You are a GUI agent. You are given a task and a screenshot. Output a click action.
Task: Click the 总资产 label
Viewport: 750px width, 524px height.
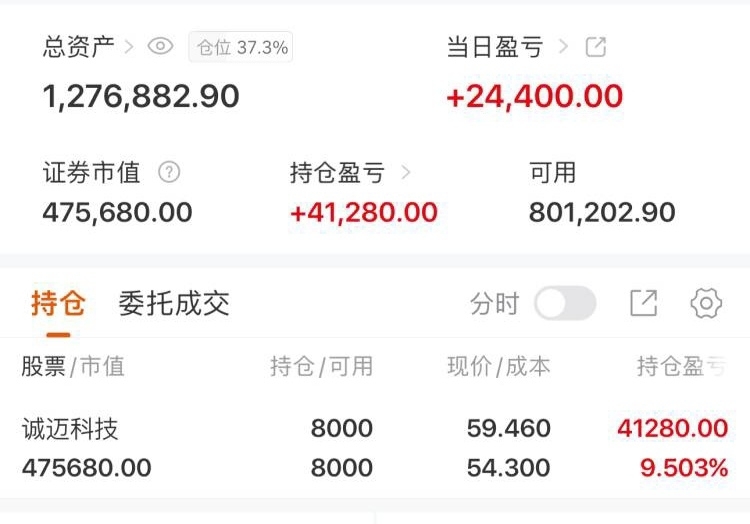point(78,46)
